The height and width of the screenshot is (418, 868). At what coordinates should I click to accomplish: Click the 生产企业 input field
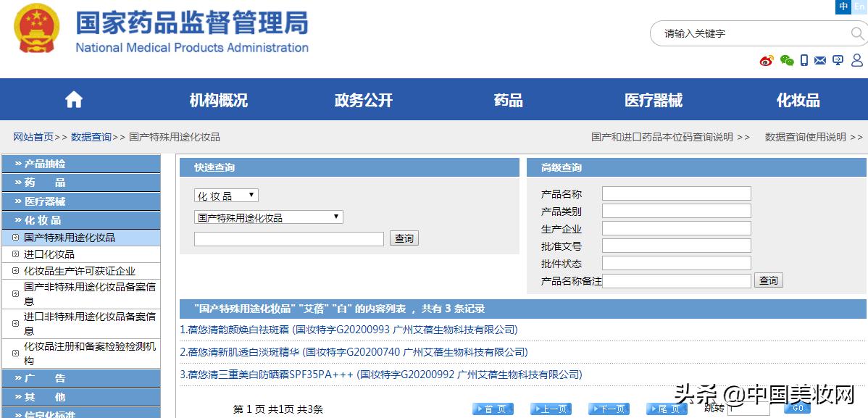click(x=677, y=228)
